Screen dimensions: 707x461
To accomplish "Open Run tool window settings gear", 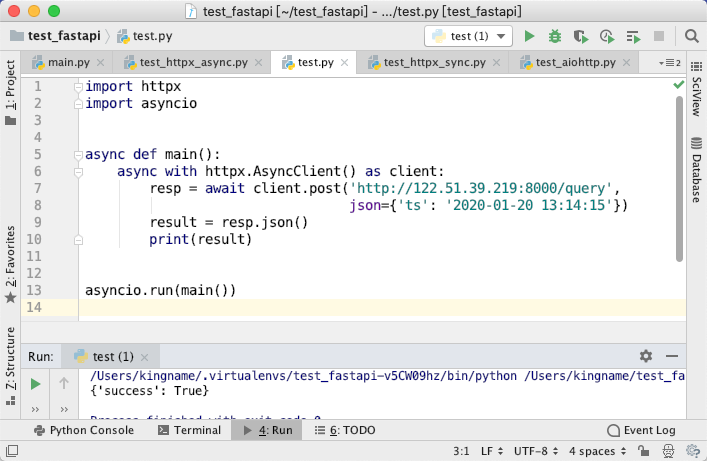I will [x=646, y=356].
